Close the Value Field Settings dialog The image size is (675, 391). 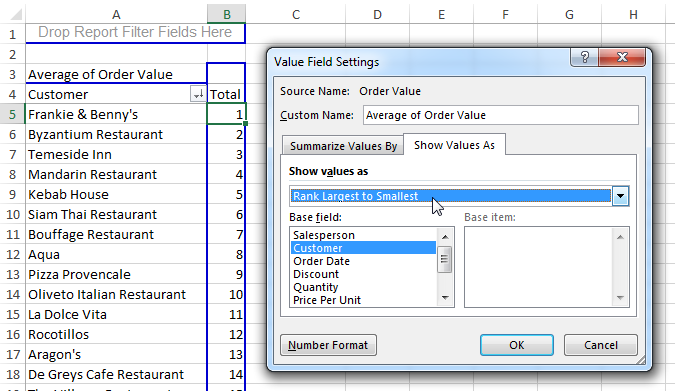622,57
